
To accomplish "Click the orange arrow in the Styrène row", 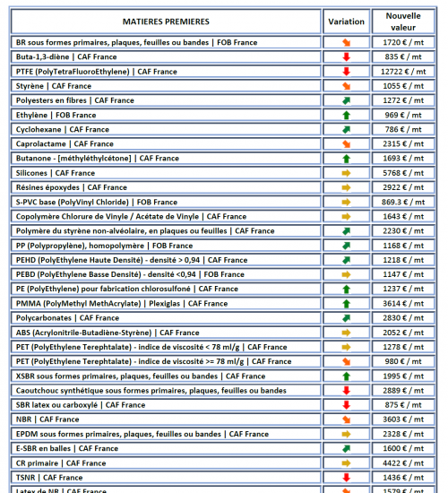I will pos(346,86).
